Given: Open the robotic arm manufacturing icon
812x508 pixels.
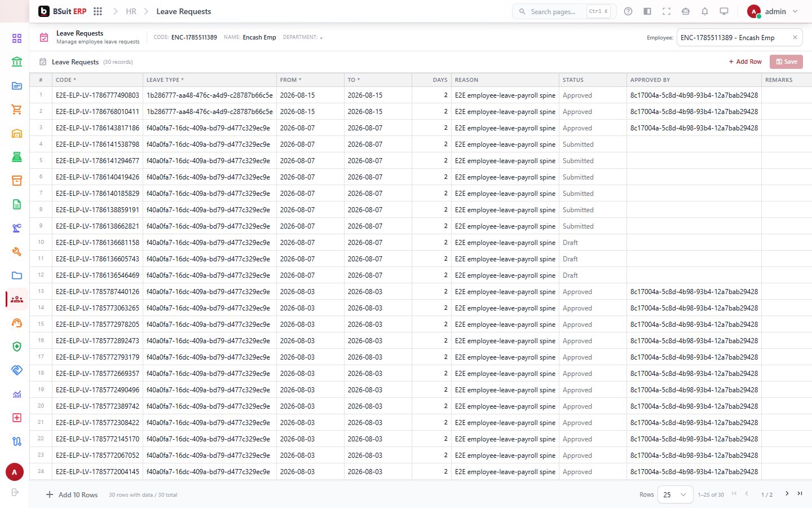Looking at the screenshot, I should (17, 228).
